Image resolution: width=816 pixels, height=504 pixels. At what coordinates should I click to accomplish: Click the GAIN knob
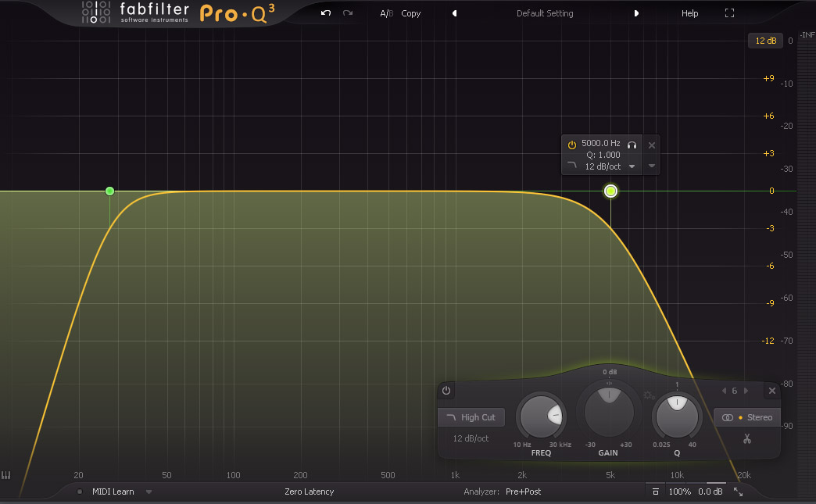coord(609,412)
